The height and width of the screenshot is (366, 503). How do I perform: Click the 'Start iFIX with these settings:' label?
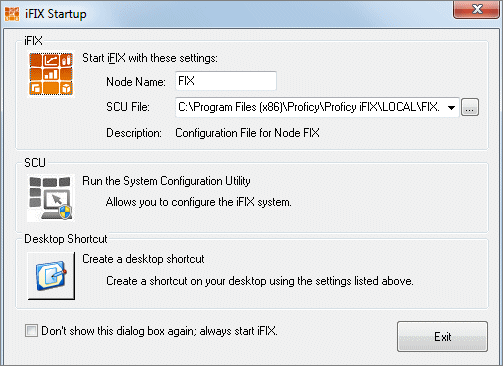point(150,58)
